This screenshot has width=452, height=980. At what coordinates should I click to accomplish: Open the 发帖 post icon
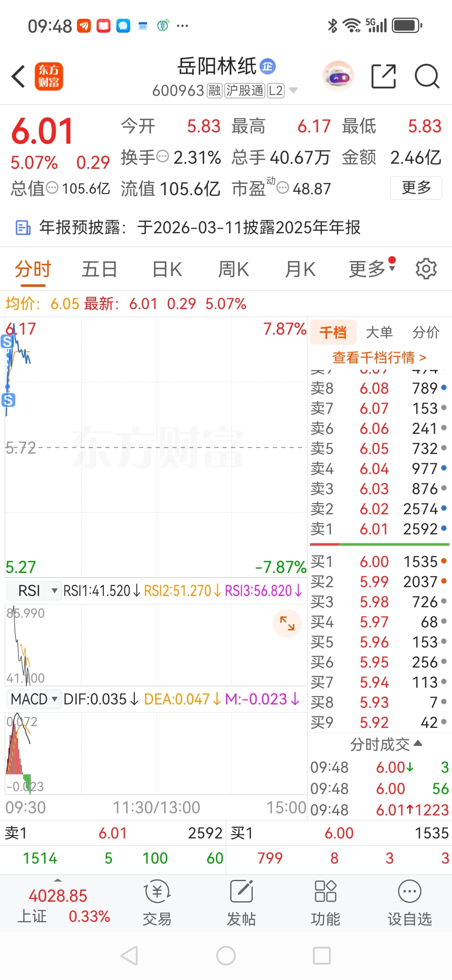[241, 903]
